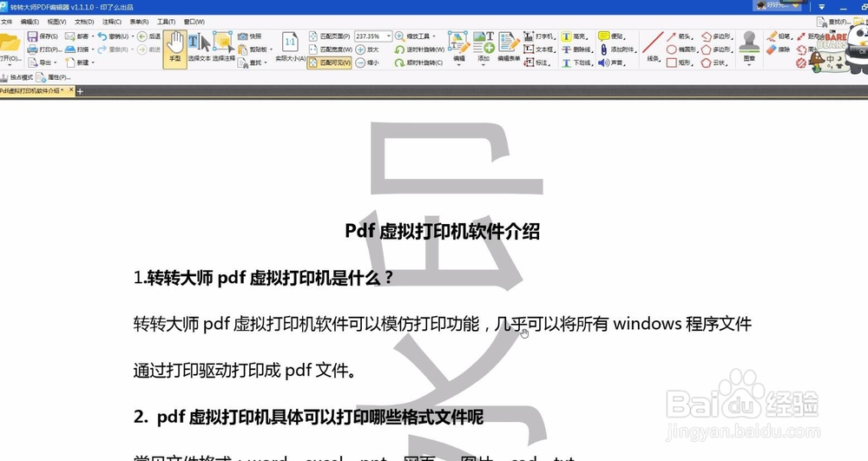Select the 手型 hand tool
Image resolution: width=868 pixels, height=461 pixels.
175,48
